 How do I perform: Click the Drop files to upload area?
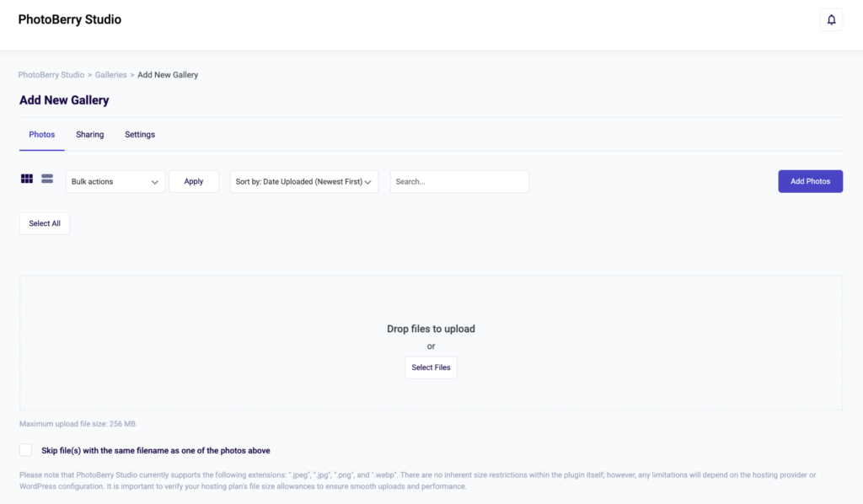[431, 329]
